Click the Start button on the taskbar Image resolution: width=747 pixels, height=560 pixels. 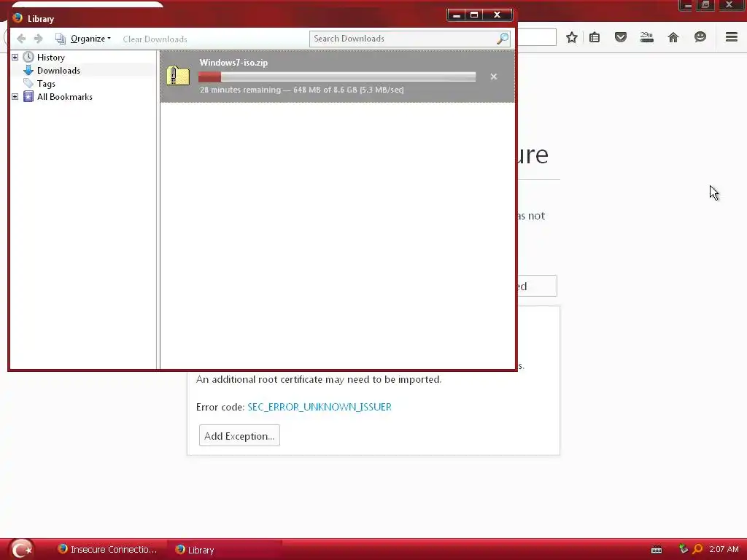(21, 549)
